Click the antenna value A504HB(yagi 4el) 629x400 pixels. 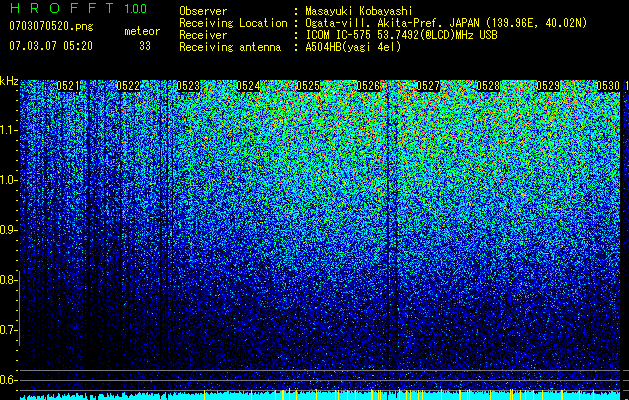tap(353, 47)
